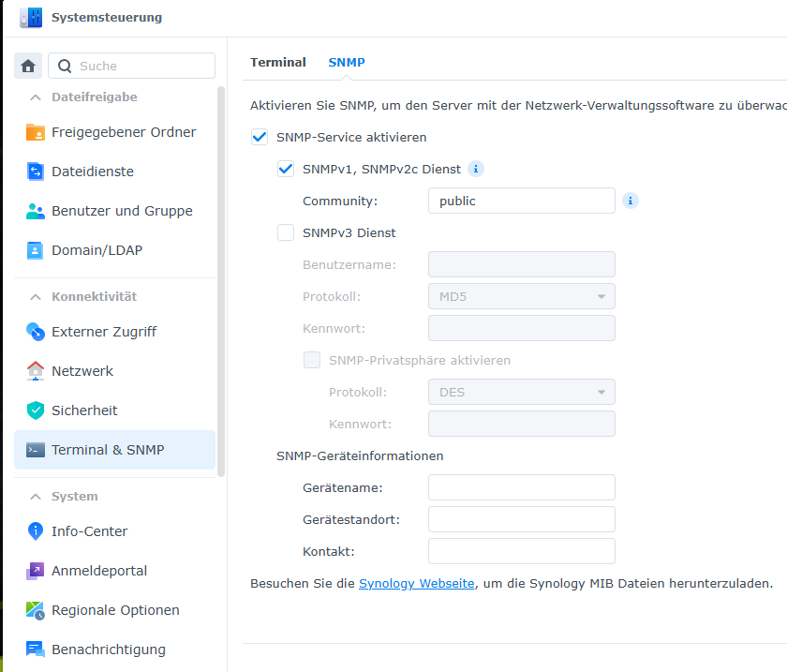Click info icon next to Community field

point(631,201)
